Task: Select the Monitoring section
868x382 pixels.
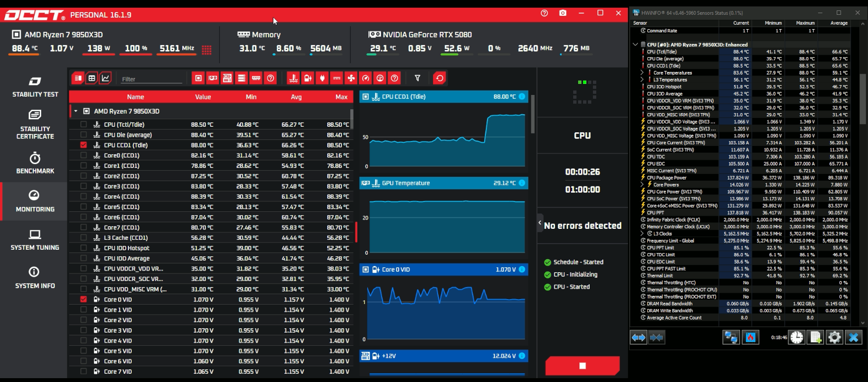Action: point(35,201)
